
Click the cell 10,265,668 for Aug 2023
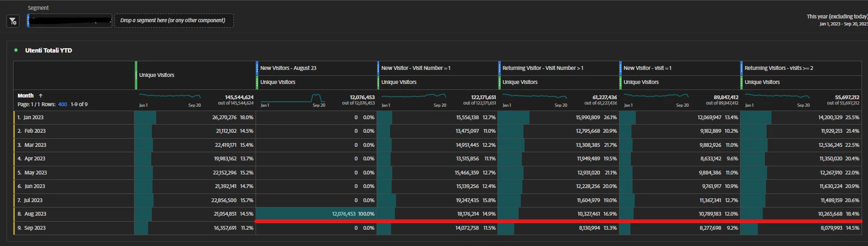801,214
